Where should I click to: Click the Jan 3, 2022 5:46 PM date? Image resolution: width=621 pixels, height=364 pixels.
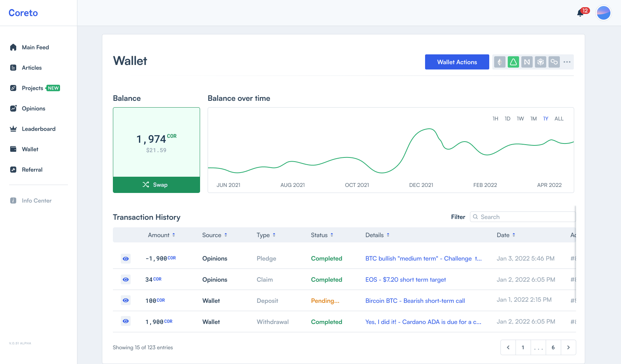pos(525,258)
